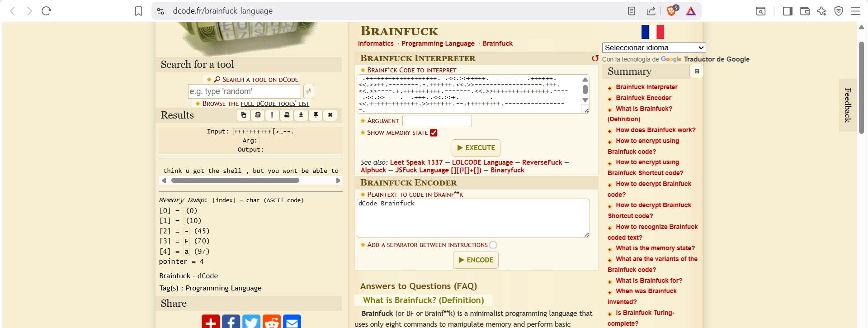Viewport: 868px width, 328px height.
Task: Click the Informatics breadcrumb
Action: [376, 43]
